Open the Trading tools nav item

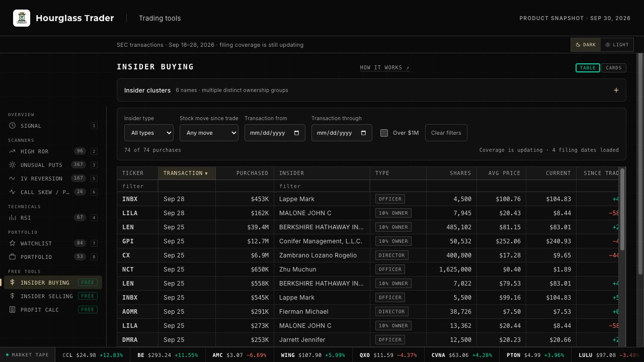(x=160, y=18)
